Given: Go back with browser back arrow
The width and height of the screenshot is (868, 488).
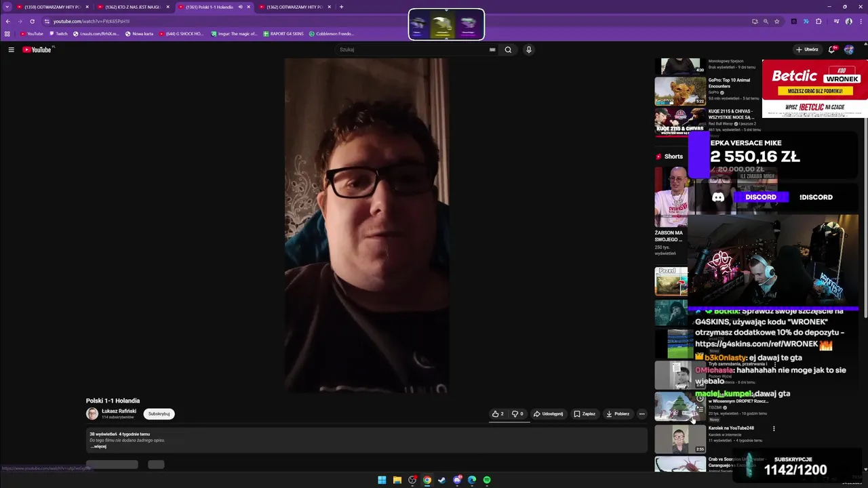Looking at the screenshot, I should [x=7, y=21].
